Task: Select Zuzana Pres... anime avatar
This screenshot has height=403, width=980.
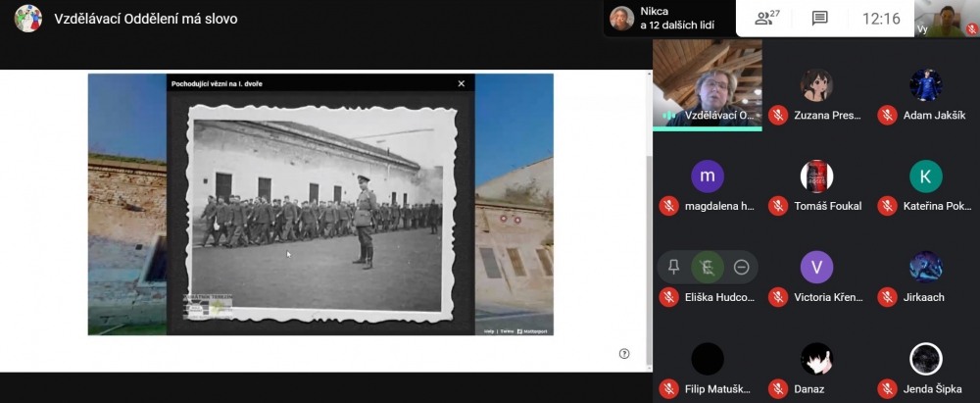Action: tap(817, 85)
